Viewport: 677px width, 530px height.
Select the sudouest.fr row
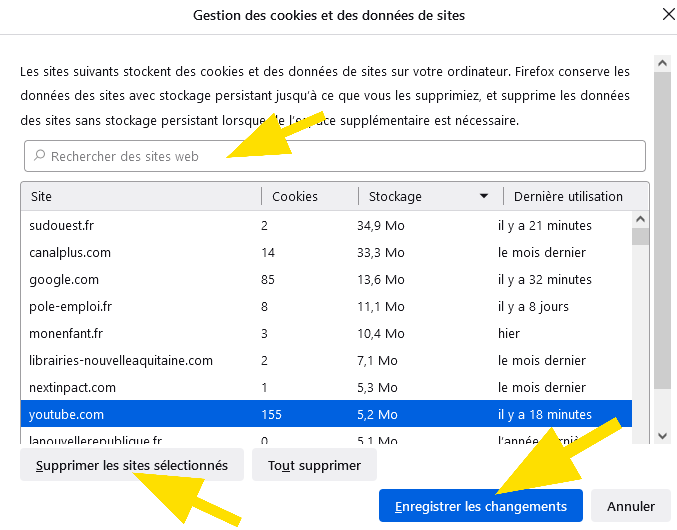click(326, 225)
